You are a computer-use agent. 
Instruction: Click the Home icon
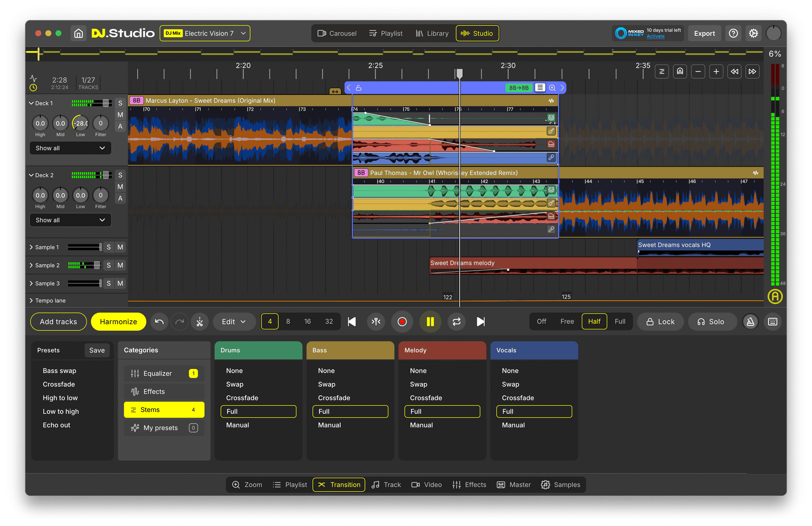[x=78, y=33]
